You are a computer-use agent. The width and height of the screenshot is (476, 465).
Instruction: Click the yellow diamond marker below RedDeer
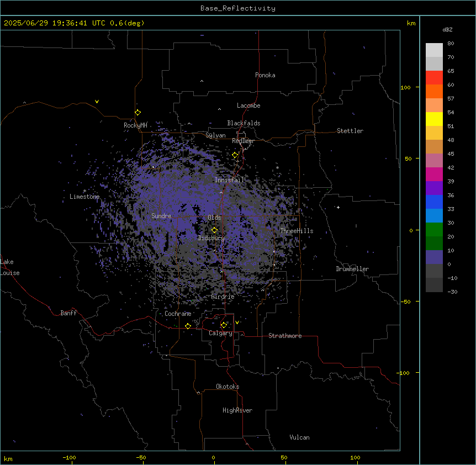[235, 155]
